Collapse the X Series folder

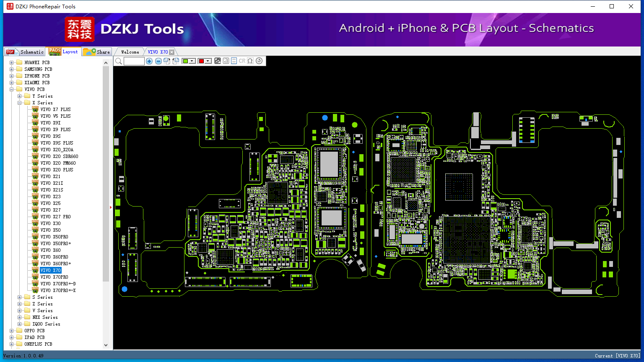pyautogui.click(x=20, y=103)
